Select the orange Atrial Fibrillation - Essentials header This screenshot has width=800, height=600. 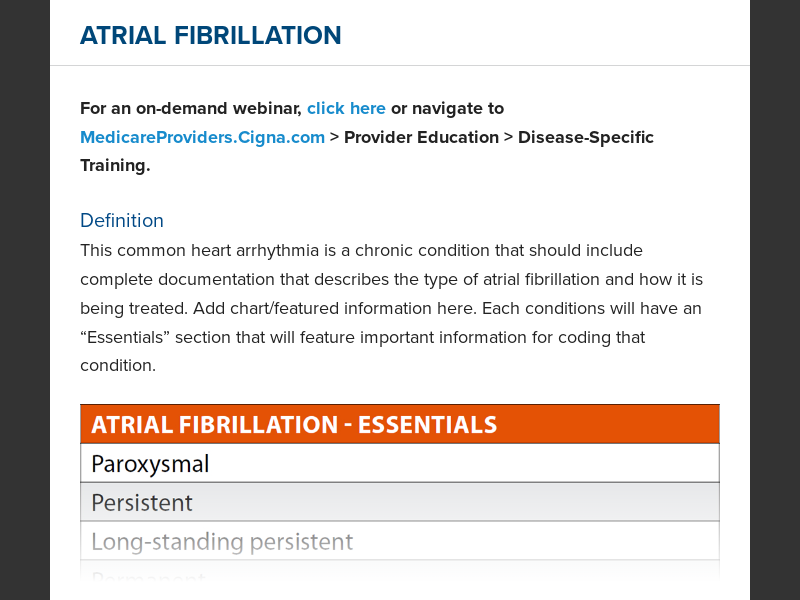pos(399,424)
